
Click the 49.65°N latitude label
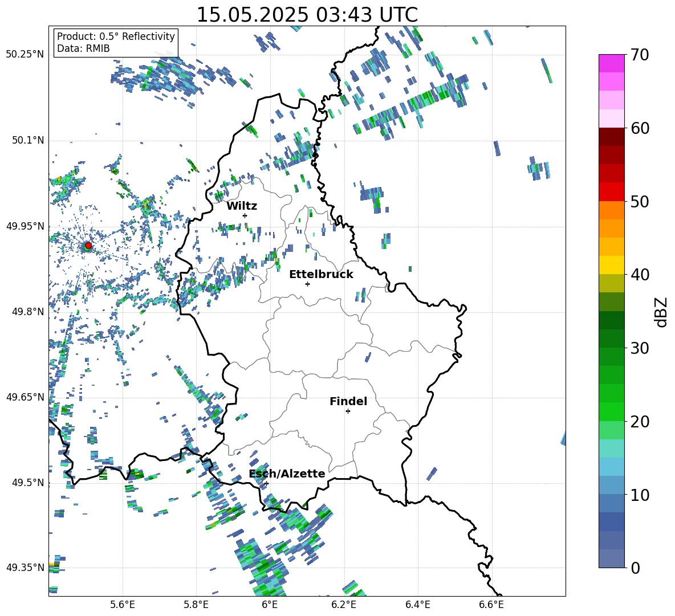point(25,397)
